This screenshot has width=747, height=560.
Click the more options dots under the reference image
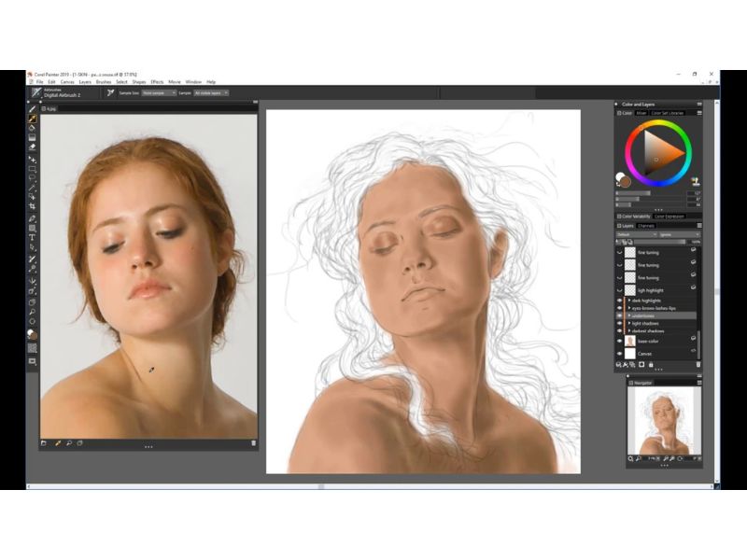click(x=147, y=446)
